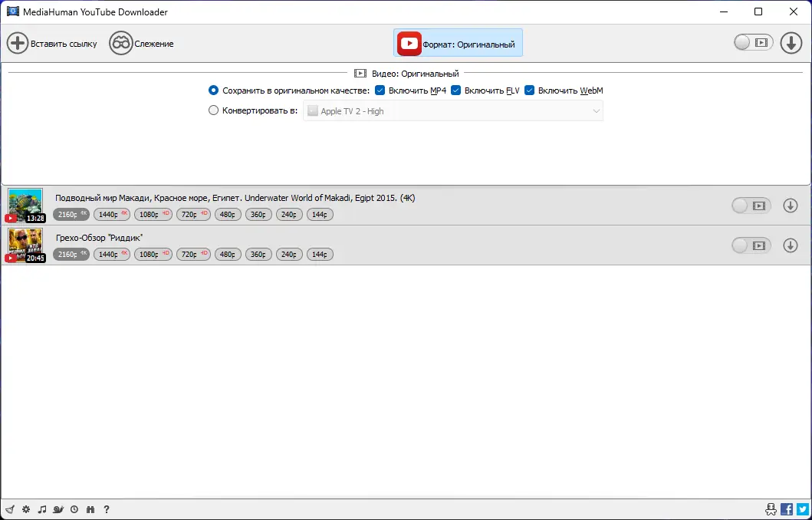
Task: Click the MediaHuman mascot icon in status bar
Action: tap(771, 508)
